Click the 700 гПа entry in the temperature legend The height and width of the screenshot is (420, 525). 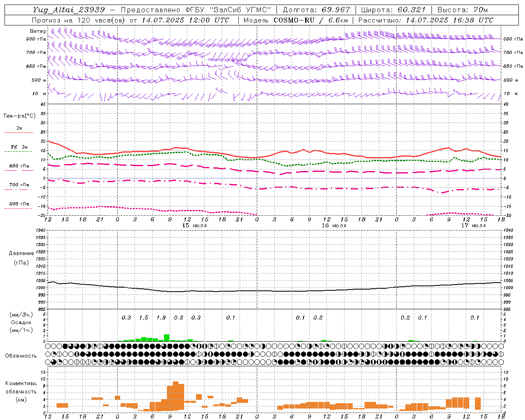[19, 185]
